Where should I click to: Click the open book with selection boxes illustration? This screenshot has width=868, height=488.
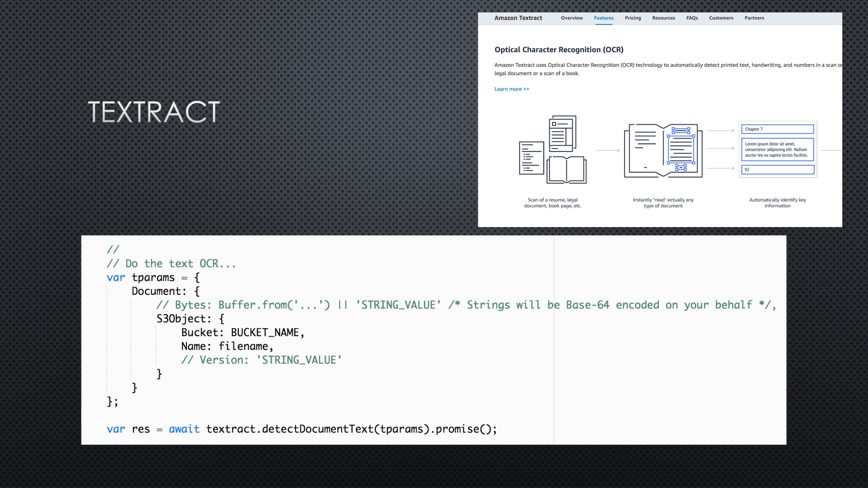point(663,150)
